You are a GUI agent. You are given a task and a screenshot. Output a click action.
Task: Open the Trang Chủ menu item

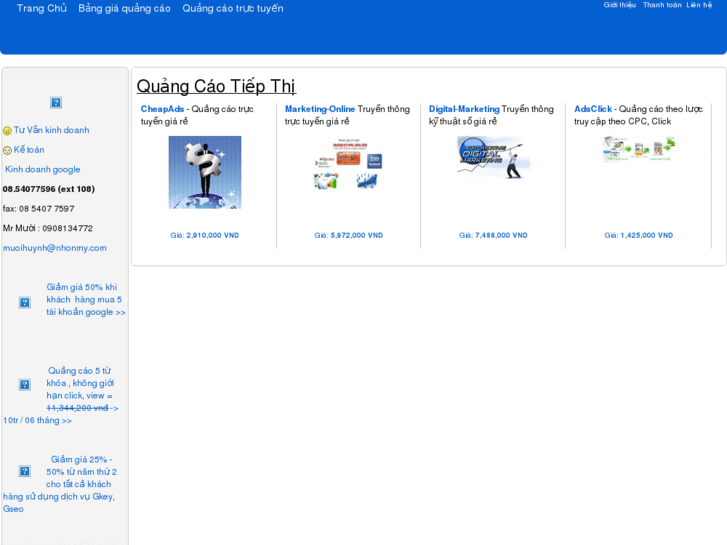42,8
